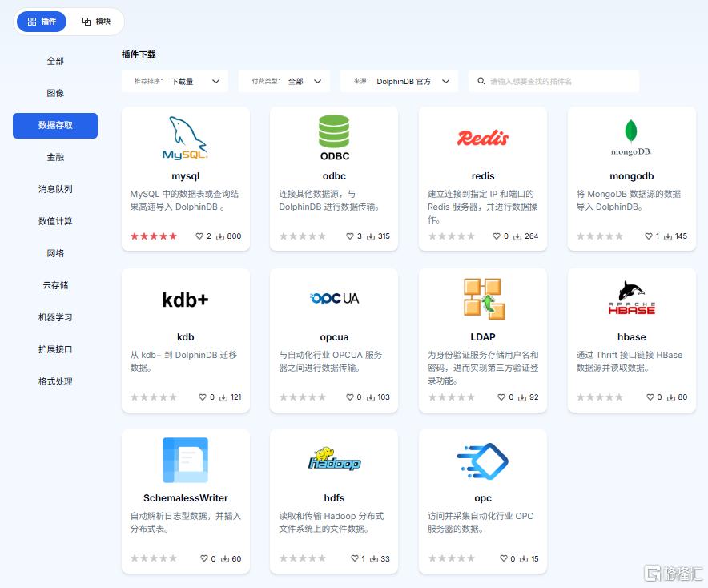Image resolution: width=708 pixels, height=588 pixels.
Task: Open the 机器学习 sidebar category
Action: pos(55,317)
